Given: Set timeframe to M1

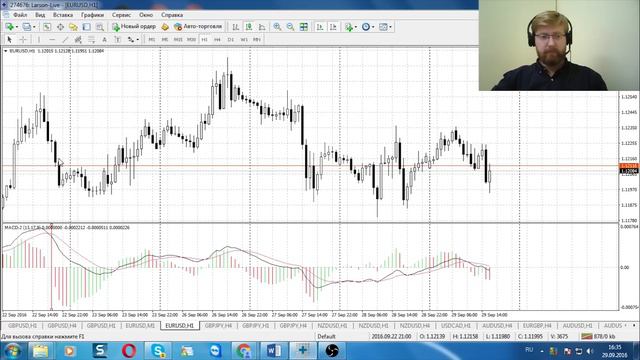Looking at the screenshot, I should (151, 40).
